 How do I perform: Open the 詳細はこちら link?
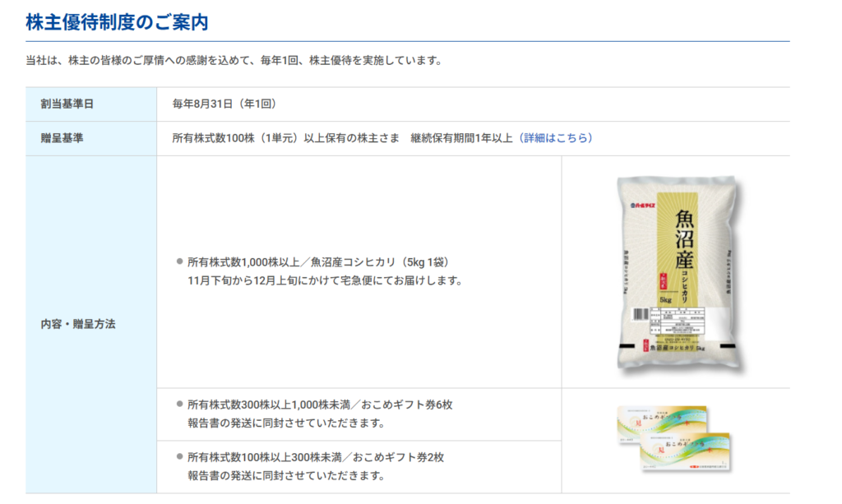point(557,138)
